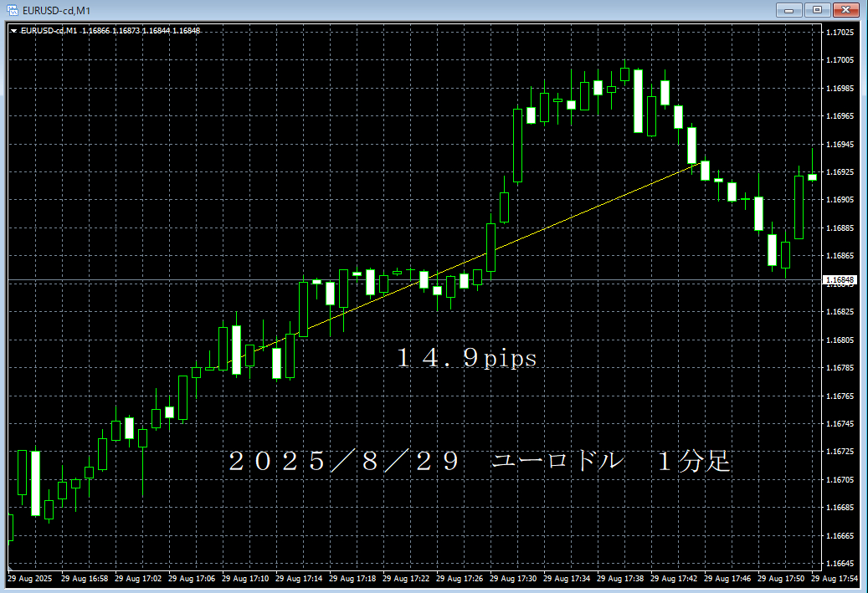868x593 pixels.
Task: Click 29 Aug 16:58 on the time axis
Action: pos(85,578)
